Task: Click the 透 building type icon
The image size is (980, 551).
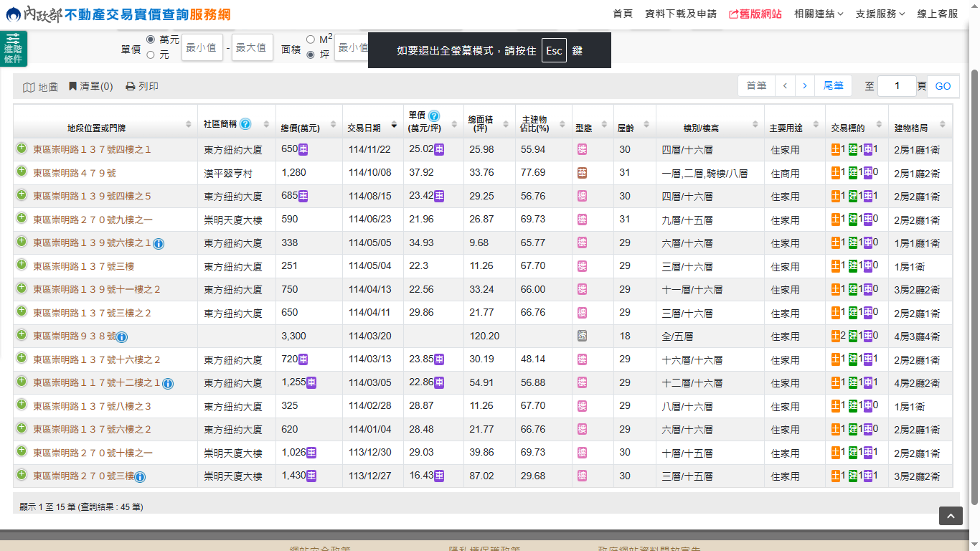Action: [x=582, y=336]
